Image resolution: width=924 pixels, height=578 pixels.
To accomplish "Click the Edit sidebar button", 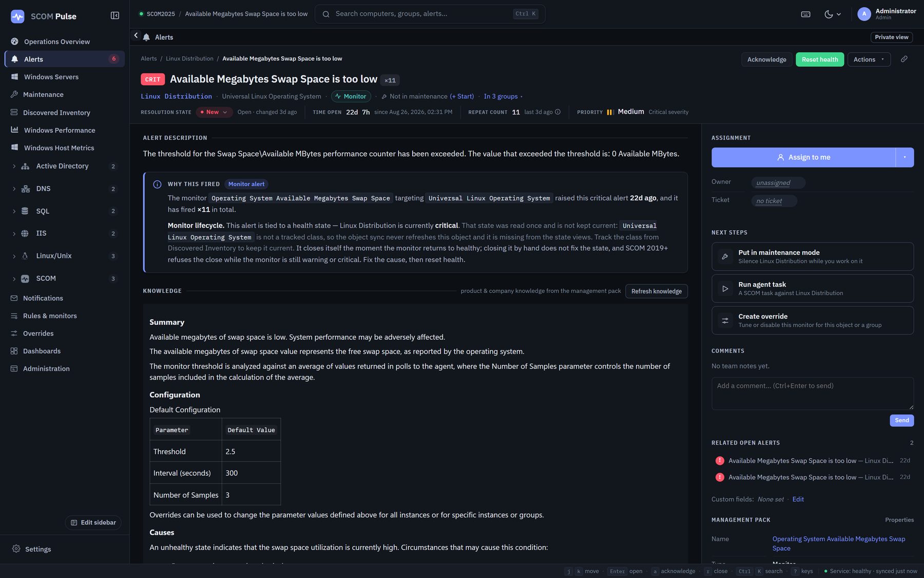I will pos(93,523).
